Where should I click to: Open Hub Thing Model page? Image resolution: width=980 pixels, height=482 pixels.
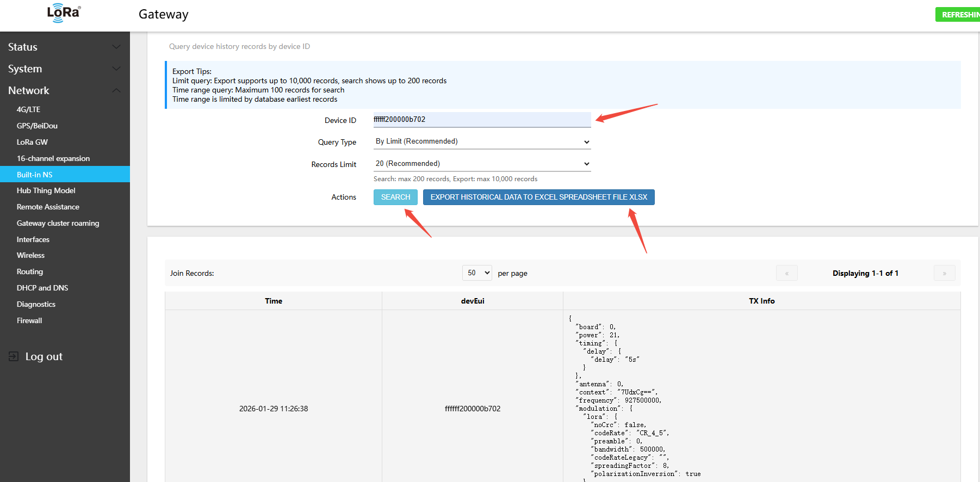[46, 190]
